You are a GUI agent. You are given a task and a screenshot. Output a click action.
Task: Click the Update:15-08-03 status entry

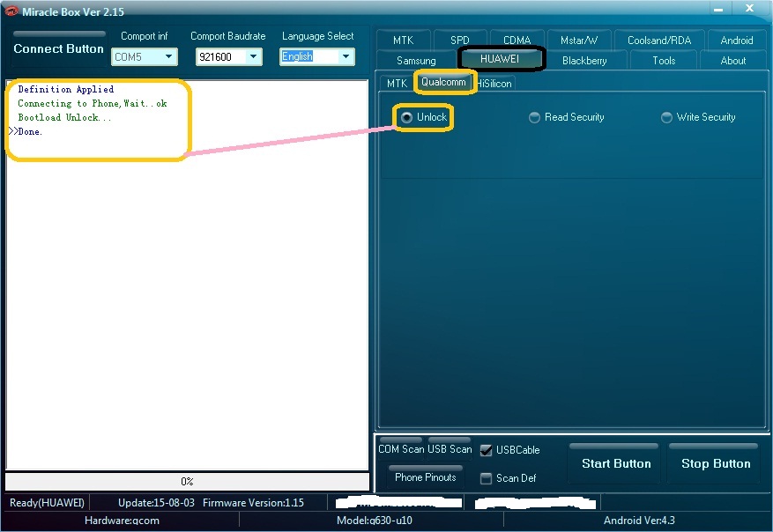156,502
